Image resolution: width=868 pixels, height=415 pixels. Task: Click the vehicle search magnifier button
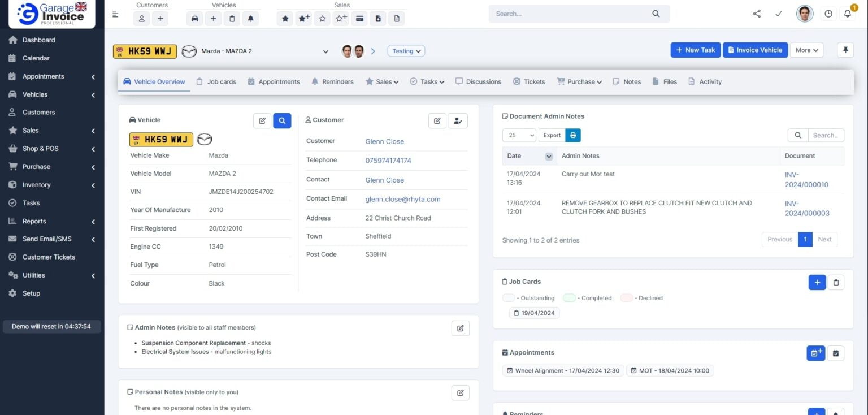pos(282,120)
